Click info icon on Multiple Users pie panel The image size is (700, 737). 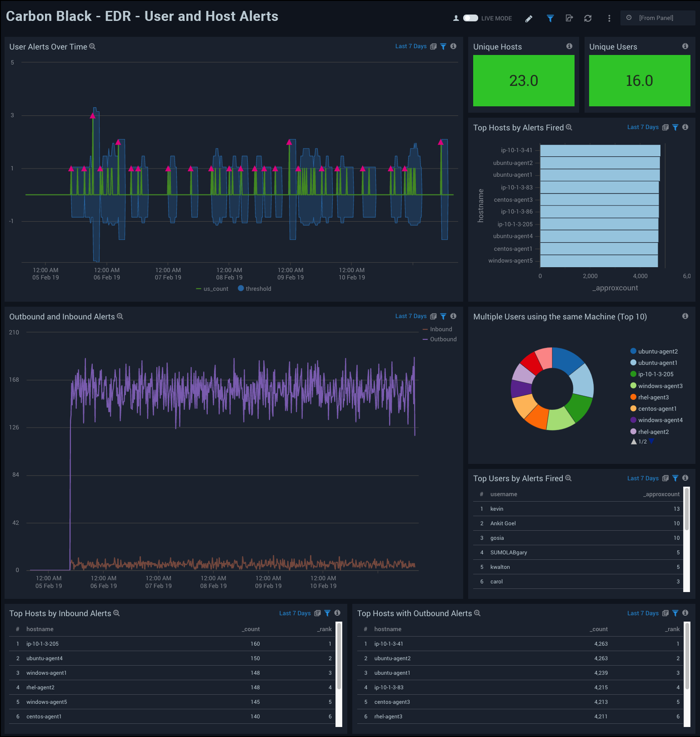click(685, 316)
